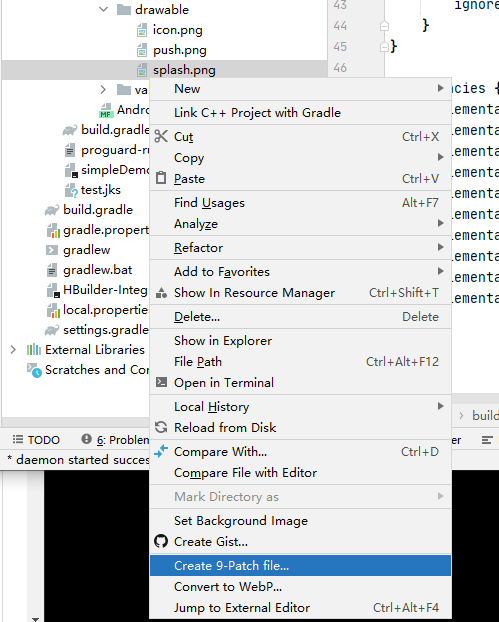Click the GitHub icon beside Create Gist

[x=161, y=541]
